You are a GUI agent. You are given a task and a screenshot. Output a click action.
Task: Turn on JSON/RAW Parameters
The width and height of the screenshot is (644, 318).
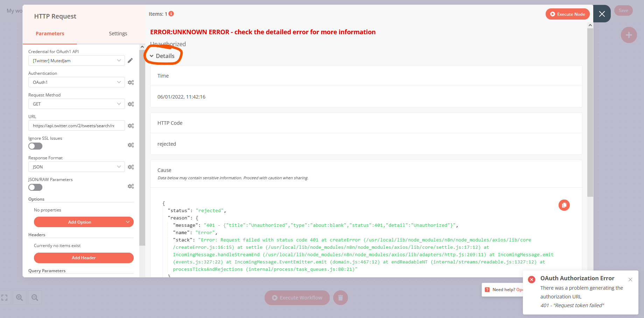35,187
